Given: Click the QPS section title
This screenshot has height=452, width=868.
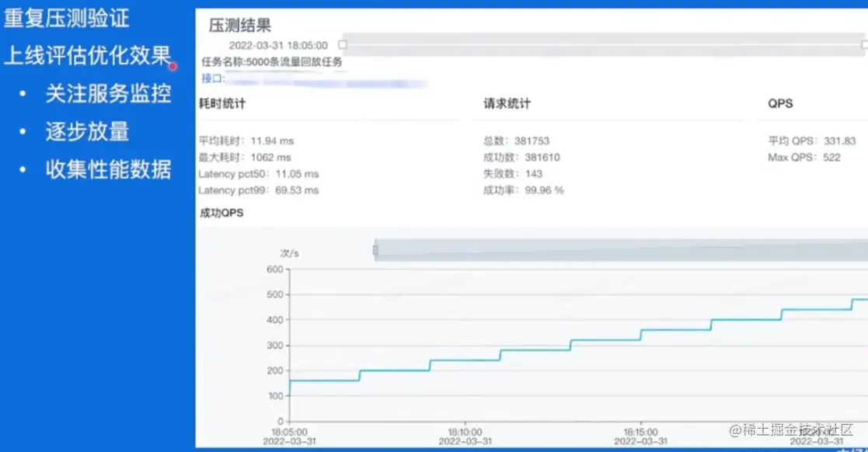Looking at the screenshot, I should click(780, 103).
